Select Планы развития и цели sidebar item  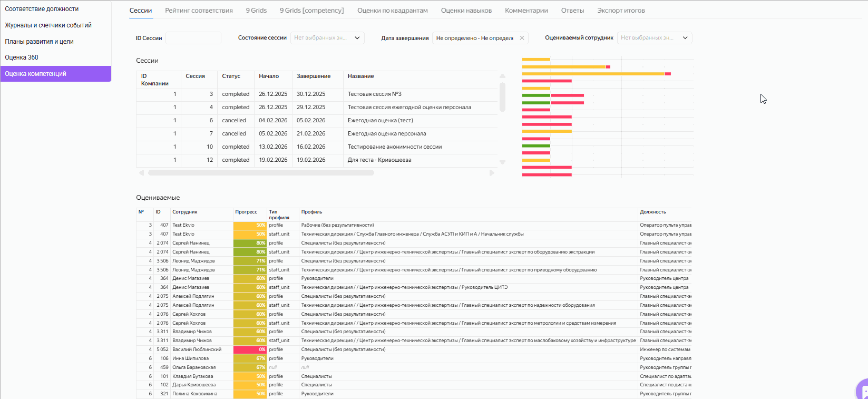(x=39, y=42)
